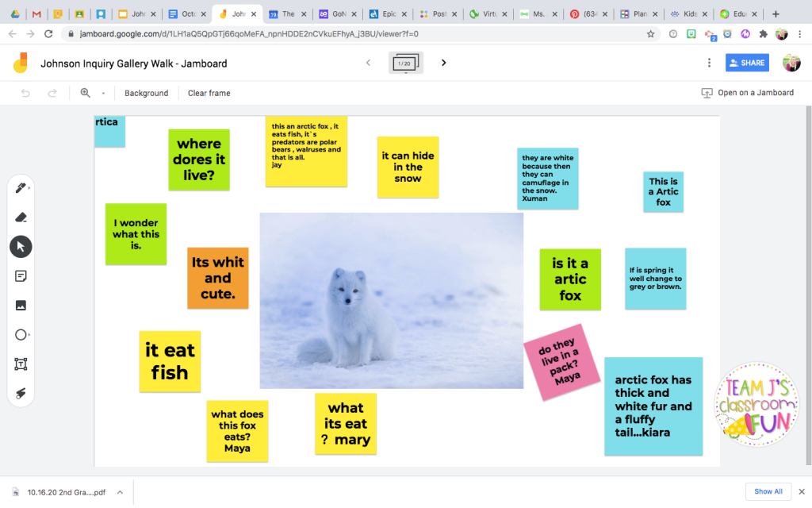812x508 pixels.
Task: Expand the downloaded PDF options chevron
Action: click(121, 492)
